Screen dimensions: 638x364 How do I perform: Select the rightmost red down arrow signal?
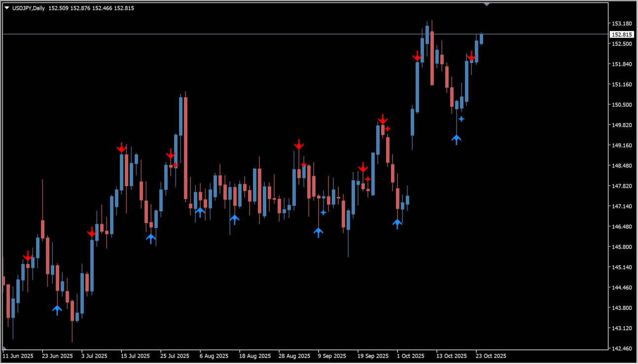[x=471, y=57]
